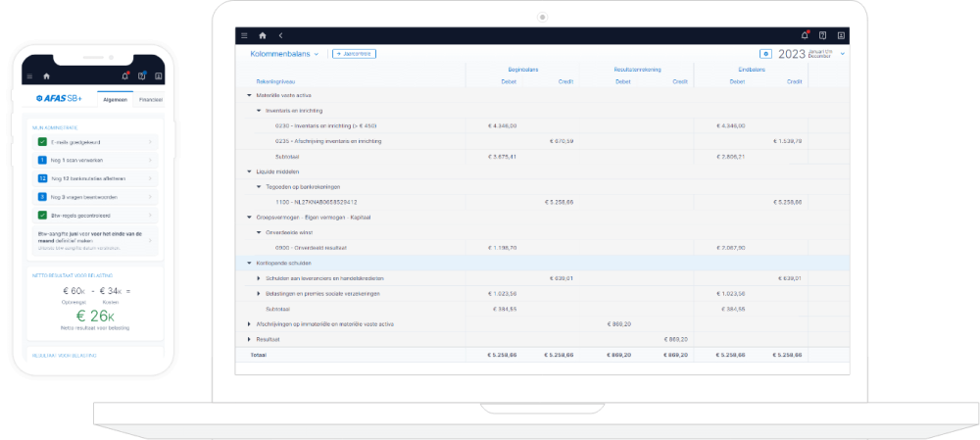Click the Resultatenrekening column group header

pos(638,70)
